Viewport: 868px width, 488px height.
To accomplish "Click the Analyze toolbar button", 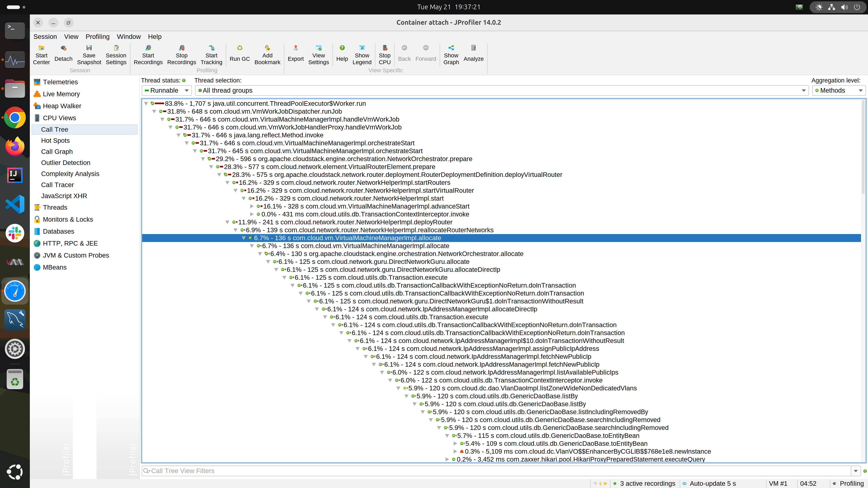I will tap(473, 54).
